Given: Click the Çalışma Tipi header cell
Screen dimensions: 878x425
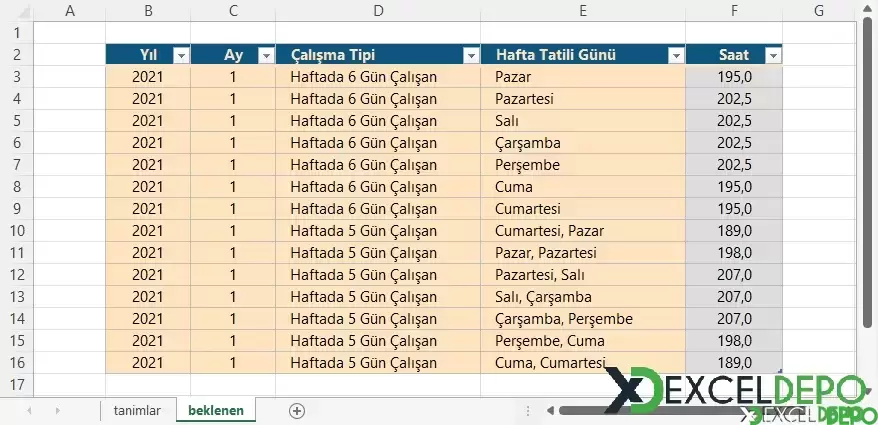Looking at the screenshot, I should (378, 55).
